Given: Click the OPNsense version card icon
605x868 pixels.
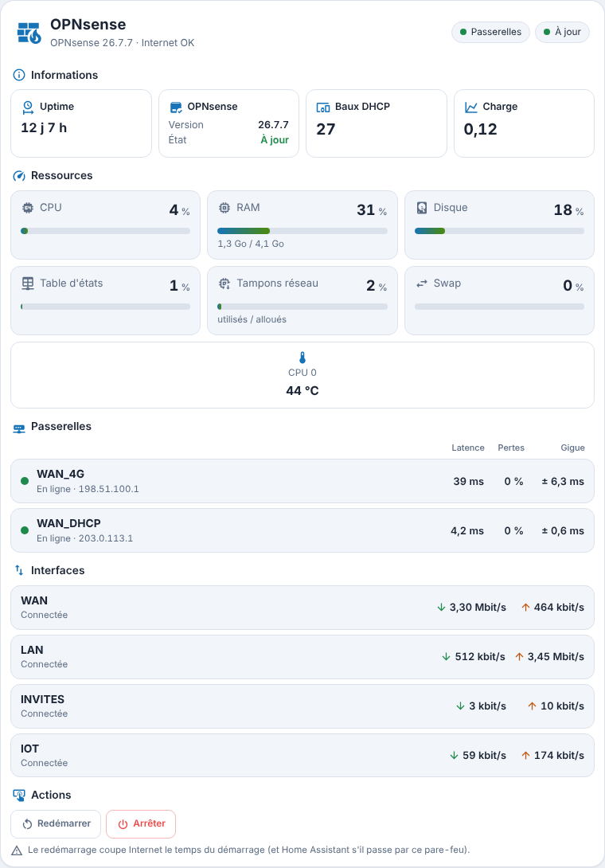Looking at the screenshot, I should [x=175, y=107].
